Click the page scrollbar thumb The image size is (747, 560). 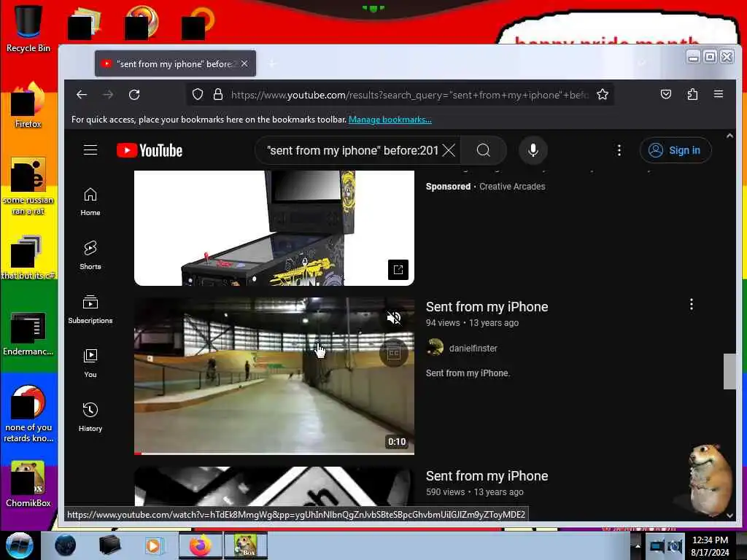pos(729,371)
